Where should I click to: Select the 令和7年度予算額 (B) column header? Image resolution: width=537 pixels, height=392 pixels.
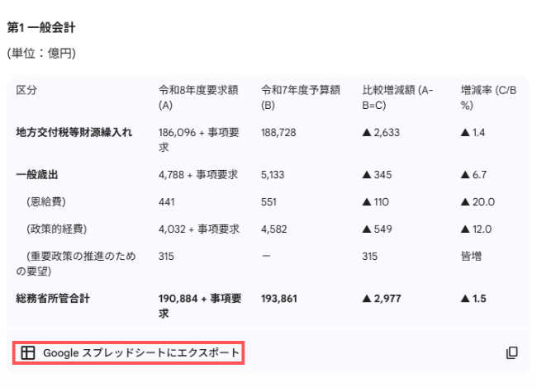click(x=300, y=97)
